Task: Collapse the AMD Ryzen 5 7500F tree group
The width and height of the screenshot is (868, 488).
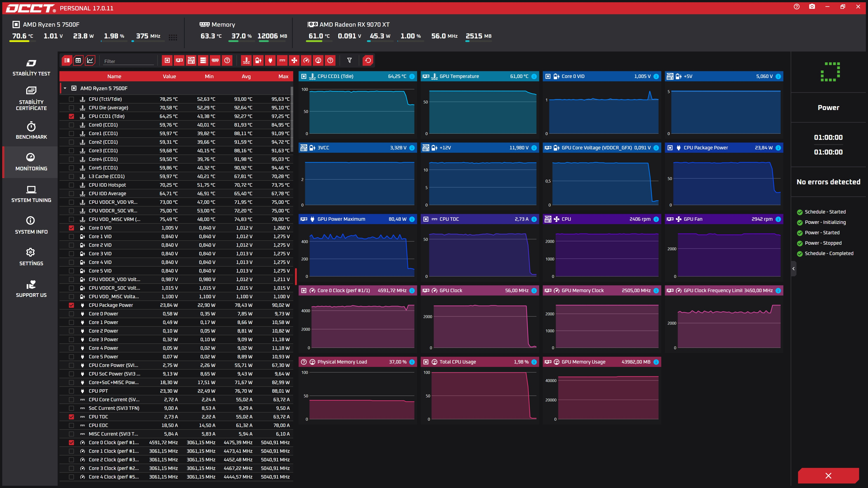Action: point(65,88)
